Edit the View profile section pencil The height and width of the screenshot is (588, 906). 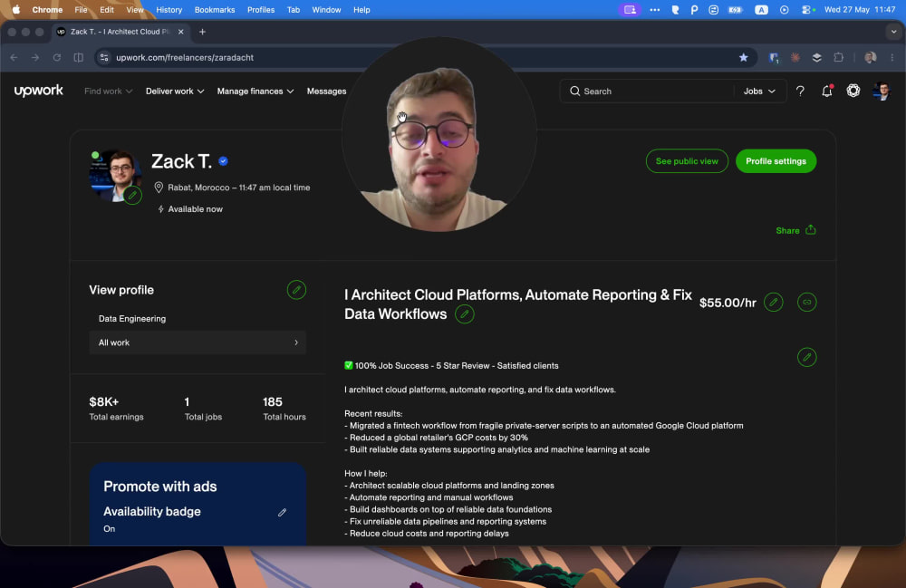point(296,290)
